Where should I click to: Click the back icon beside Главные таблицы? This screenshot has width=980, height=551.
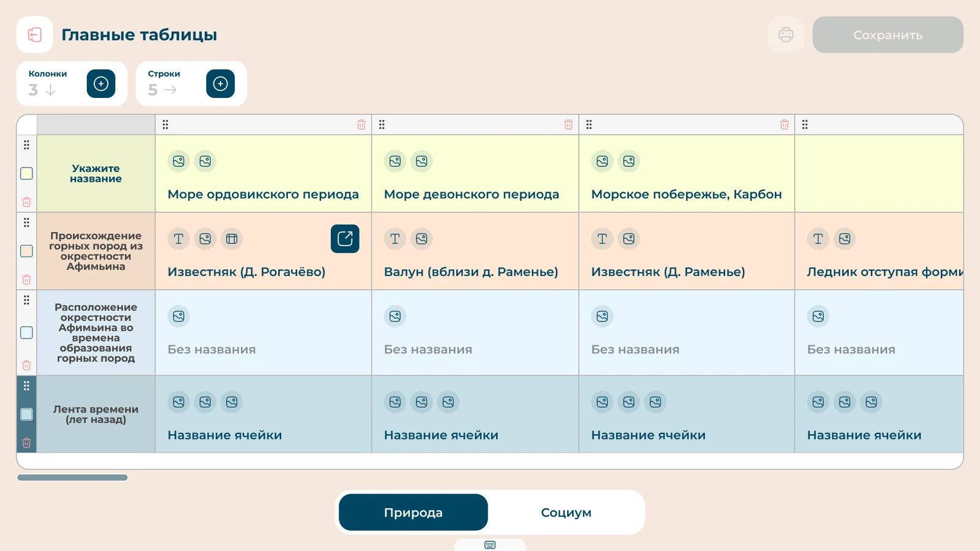(x=35, y=35)
